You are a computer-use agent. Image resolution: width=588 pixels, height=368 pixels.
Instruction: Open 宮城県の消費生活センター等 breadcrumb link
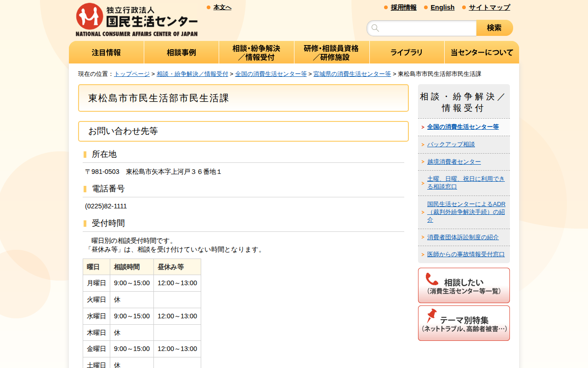click(x=352, y=73)
